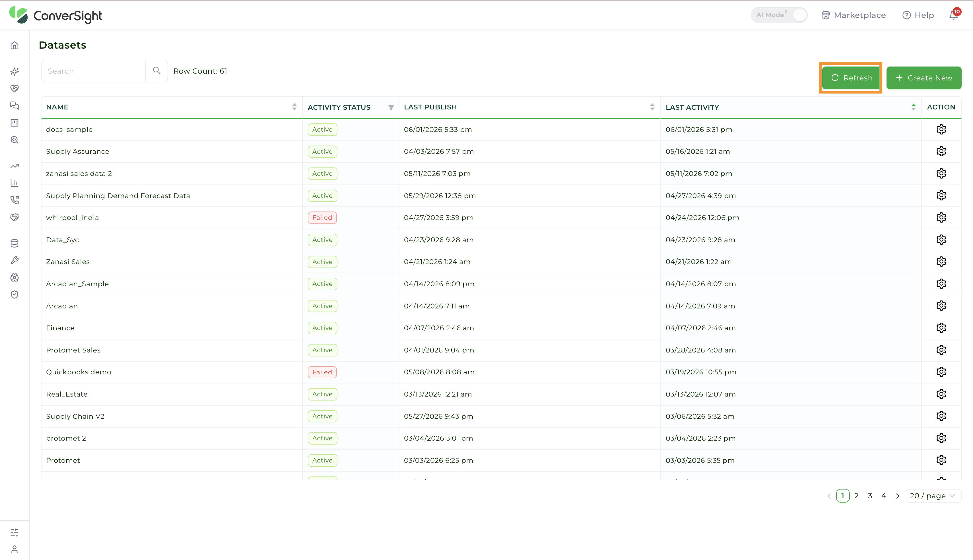Open settings gear for Finance row

click(941, 328)
